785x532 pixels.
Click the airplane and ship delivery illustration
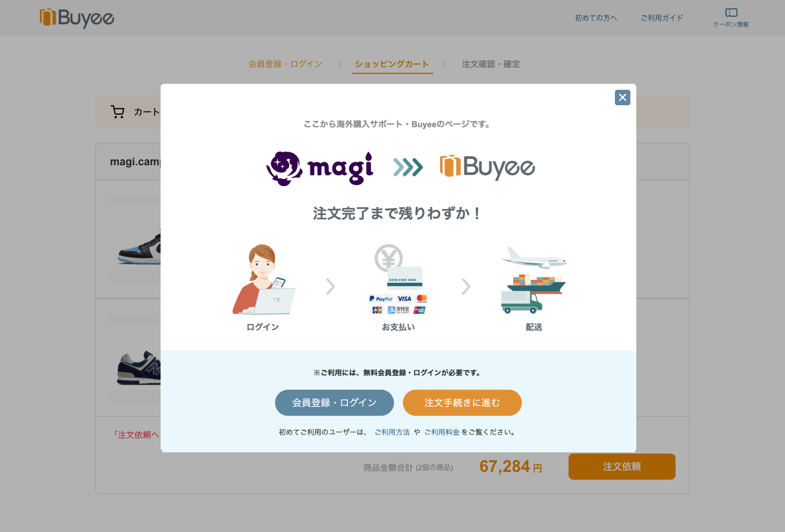tap(533, 280)
